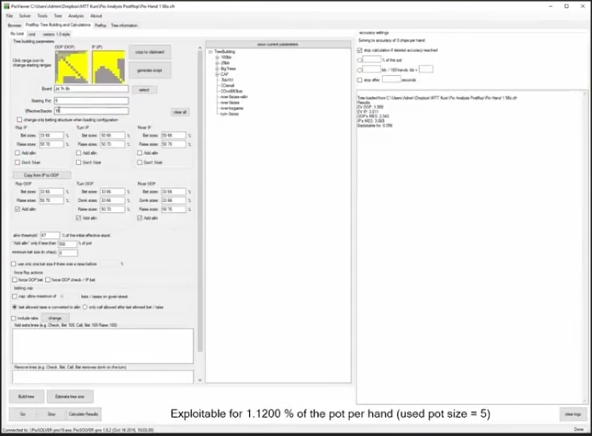
Task: Expand the TreeBuilding root node
Action: (x=211, y=52)
